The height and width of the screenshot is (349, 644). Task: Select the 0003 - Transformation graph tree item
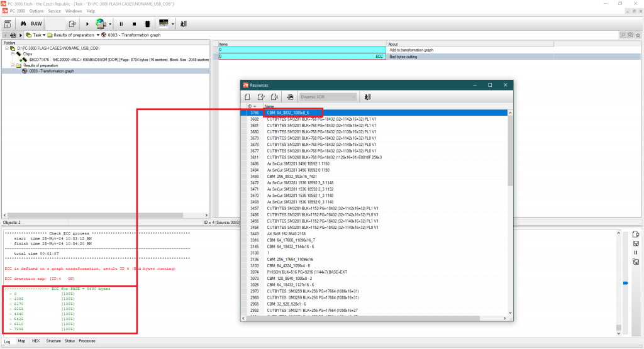tap(52, 71)
